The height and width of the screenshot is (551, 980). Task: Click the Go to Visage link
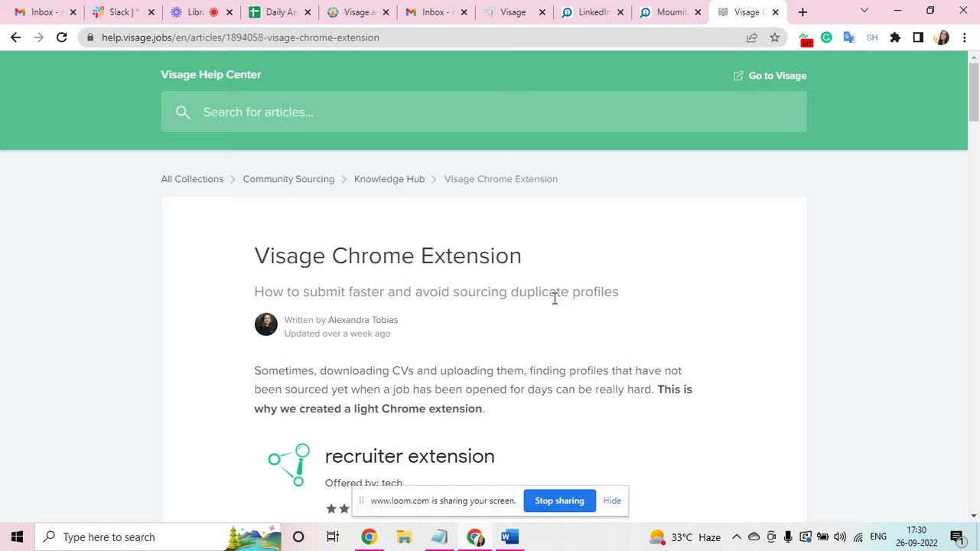pos(770,76)
